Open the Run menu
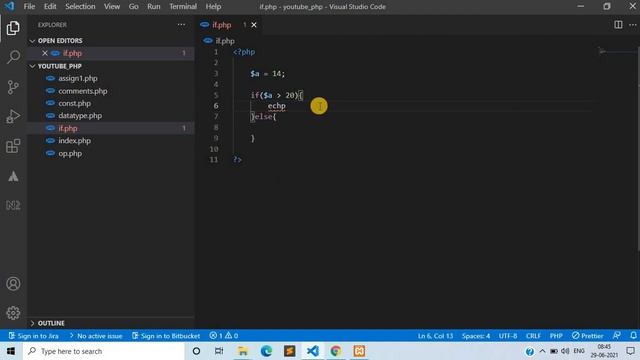The image size is (640, 360). pos(153,7)
